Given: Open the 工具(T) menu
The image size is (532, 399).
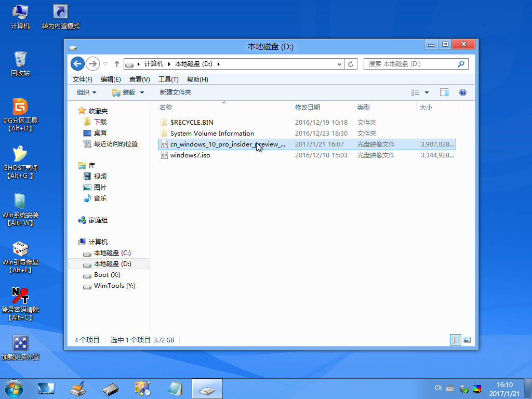Looking at the screenshot, I should tap(169, 79).
